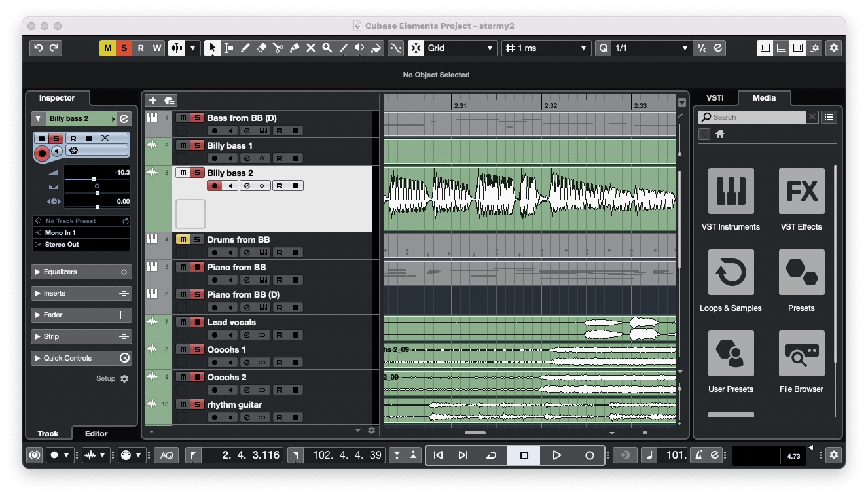
Task: Select the Zoom magnifier tool
Action: point(327,48)
